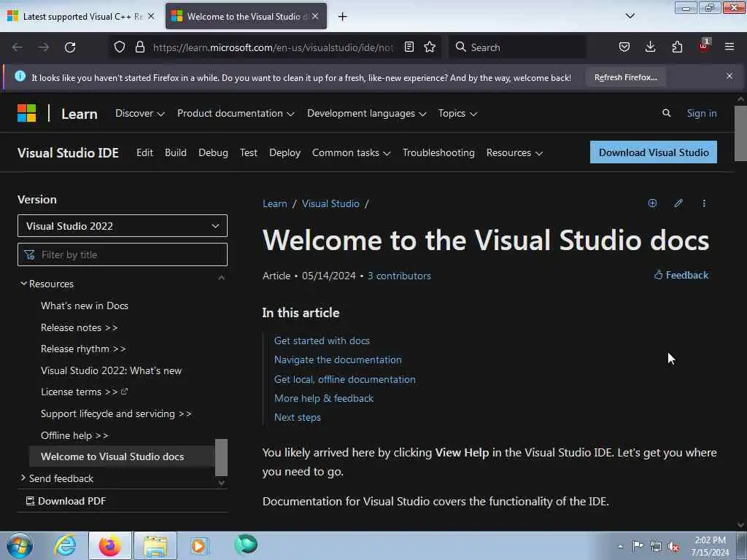747x560 pixels.
Task: Click the Feedback thumbs-up button
Action: pos(681,275)
